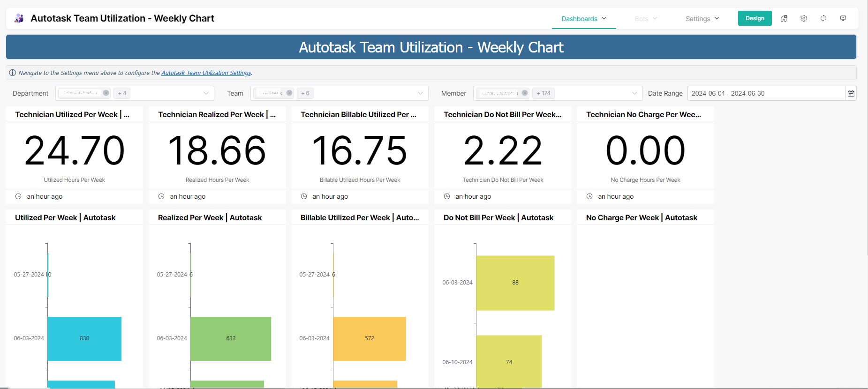
Task: Click the No Charge Hours Per Week caption
Action: pyautogui.click(x=645, y=180)
